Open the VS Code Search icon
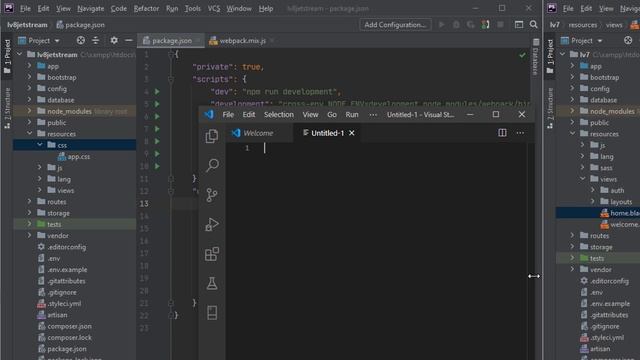Image resolution: width=640 pixels, height=360 pixels. click(x=212, y=165)
